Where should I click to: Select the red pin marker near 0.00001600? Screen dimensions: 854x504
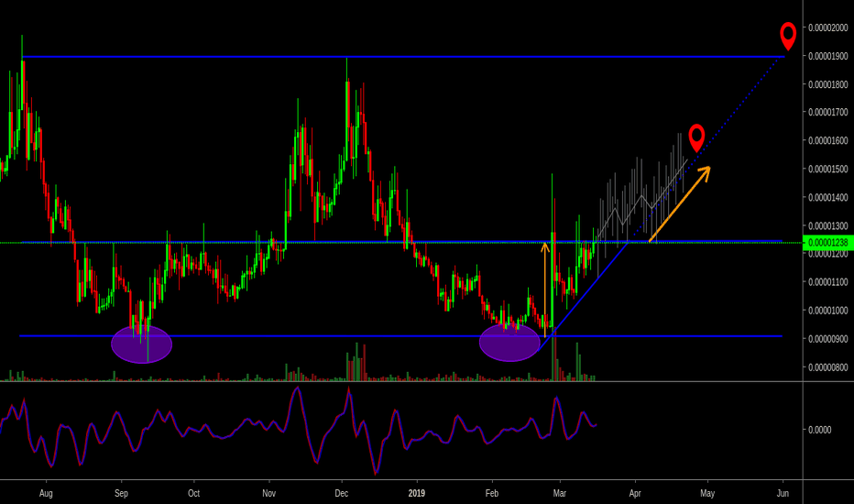(696, 137)
